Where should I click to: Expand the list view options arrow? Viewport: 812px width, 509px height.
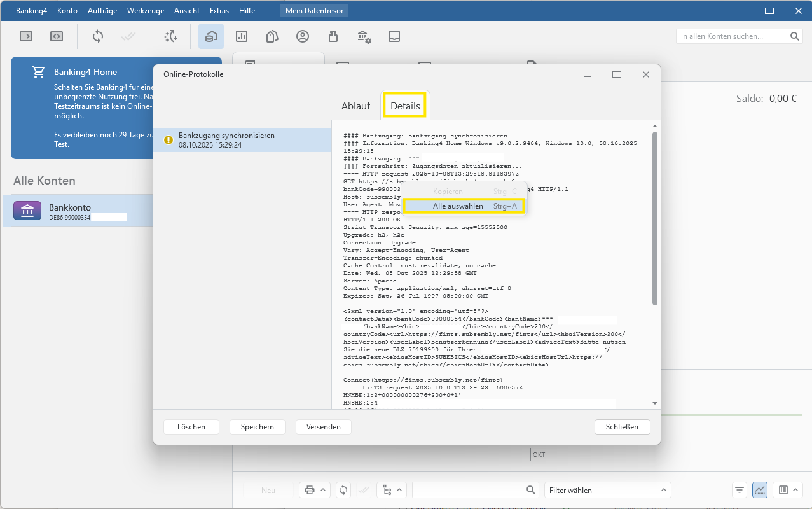point(796,490)
